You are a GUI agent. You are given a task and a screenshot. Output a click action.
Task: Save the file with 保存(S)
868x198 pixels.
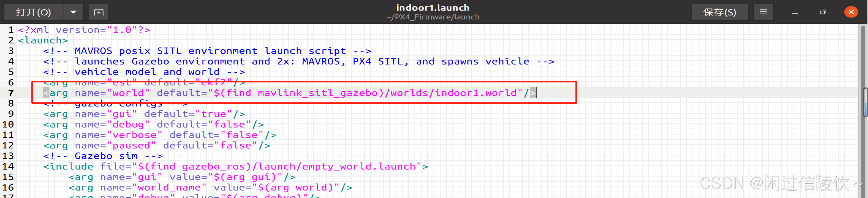(x=720, y=12)
